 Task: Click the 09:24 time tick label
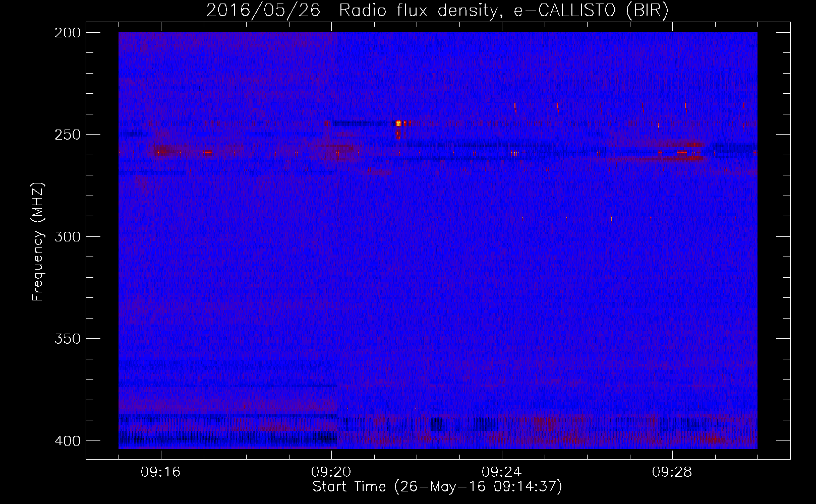(502, 472)
